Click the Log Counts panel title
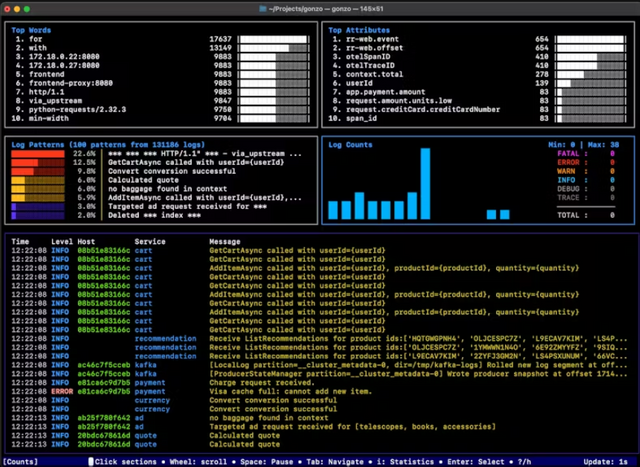Viewport: 640px width, 467px height. tap(350, 145)
